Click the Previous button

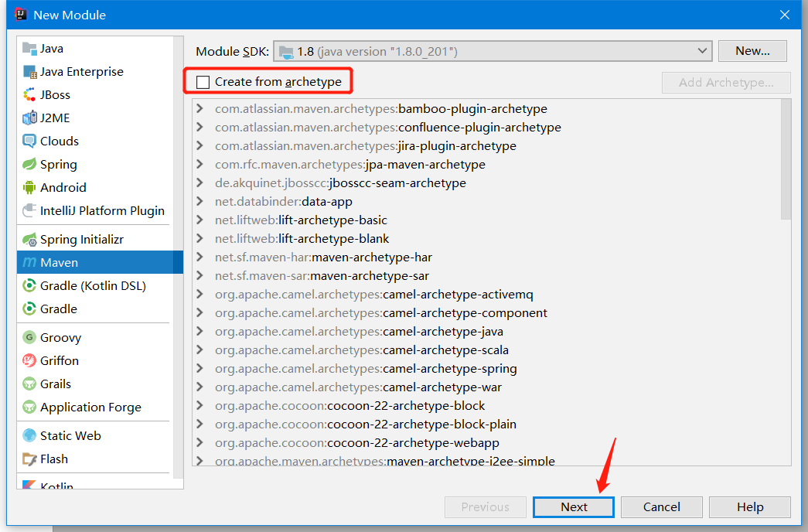[486, 507]
